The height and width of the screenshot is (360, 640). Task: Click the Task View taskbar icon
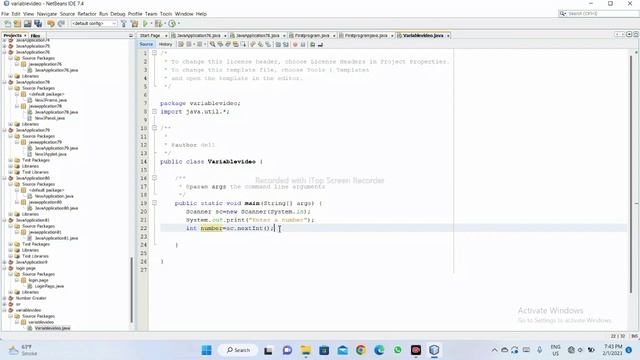[x=268, y=350]
